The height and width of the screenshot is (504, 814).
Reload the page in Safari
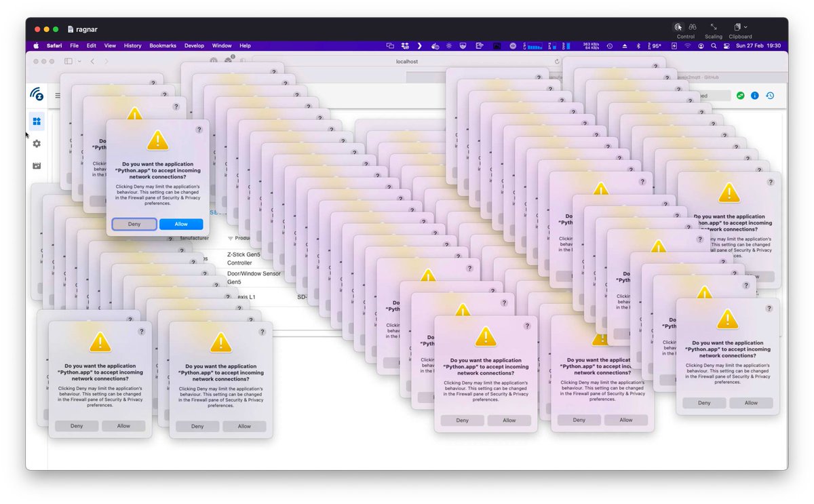[557, 61]
